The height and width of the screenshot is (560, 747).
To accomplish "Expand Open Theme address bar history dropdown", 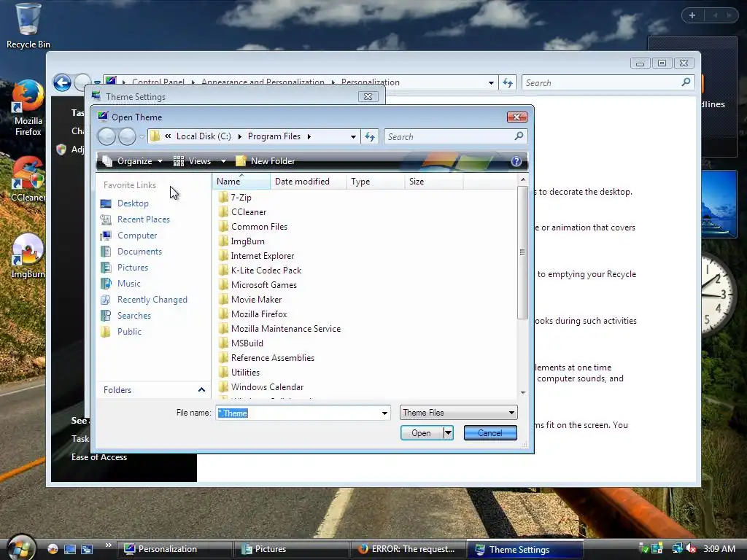I will pyautogui.click(x=353, y=136).
